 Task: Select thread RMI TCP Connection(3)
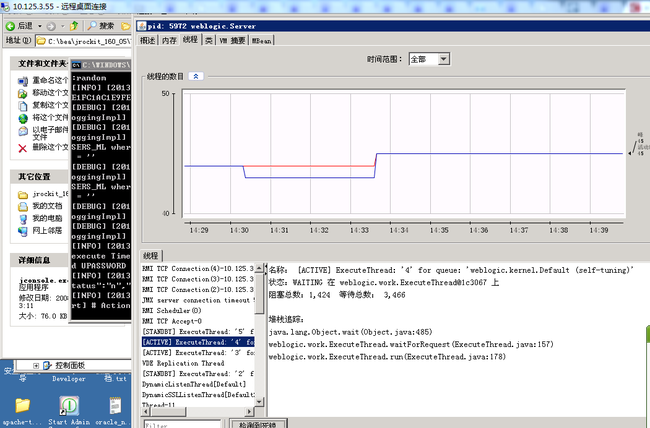click(198, 279)
